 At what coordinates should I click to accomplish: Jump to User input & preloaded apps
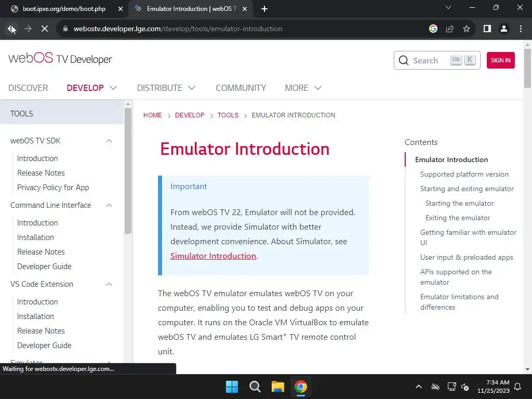point(467,258)
